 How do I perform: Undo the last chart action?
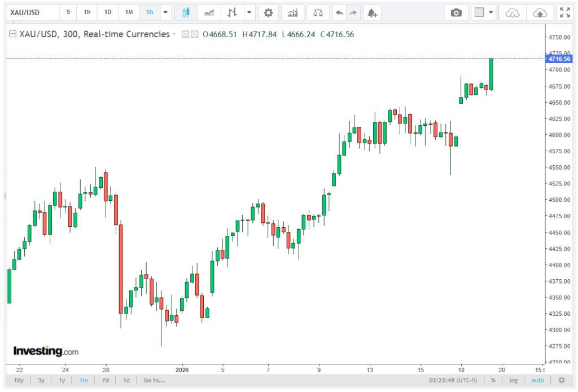(x=339, y=12)
